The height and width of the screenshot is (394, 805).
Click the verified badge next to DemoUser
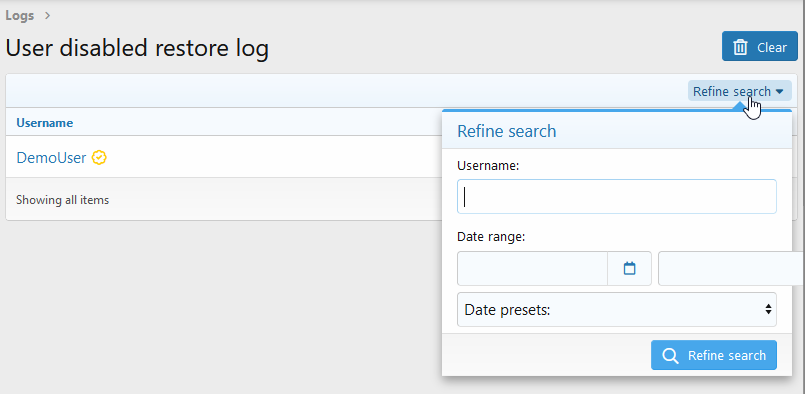coord(99,158)
